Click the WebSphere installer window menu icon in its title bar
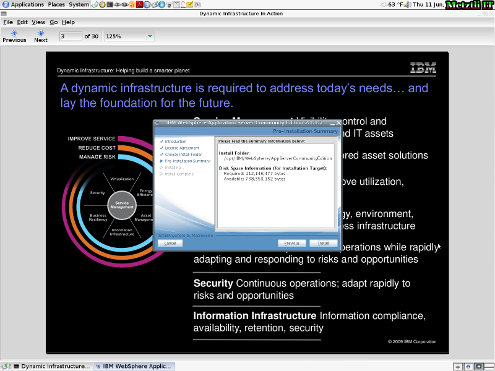 pyautogui.click(x=158, y=123)
